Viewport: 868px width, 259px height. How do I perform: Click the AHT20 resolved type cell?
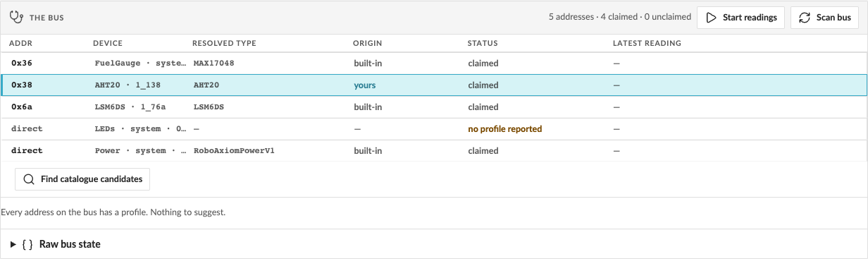point(206,85)
